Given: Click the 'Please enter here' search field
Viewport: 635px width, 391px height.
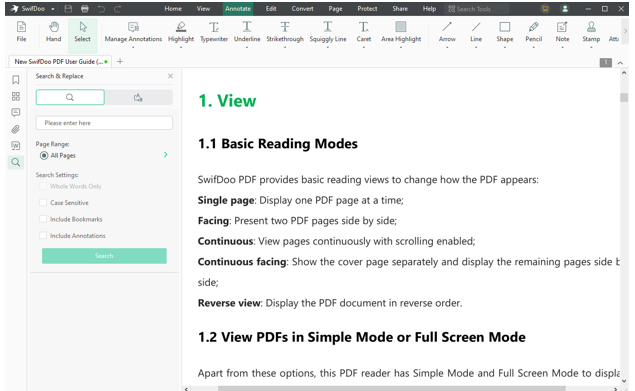Looking at the screenshot, I should tap(104, 123).
